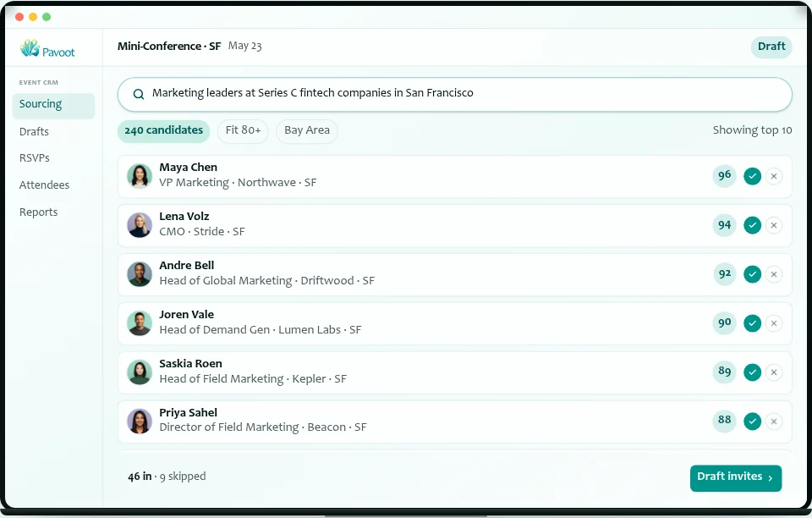
Task: Accept Andre Bell with checkmark icon
Action: [752, 274]
